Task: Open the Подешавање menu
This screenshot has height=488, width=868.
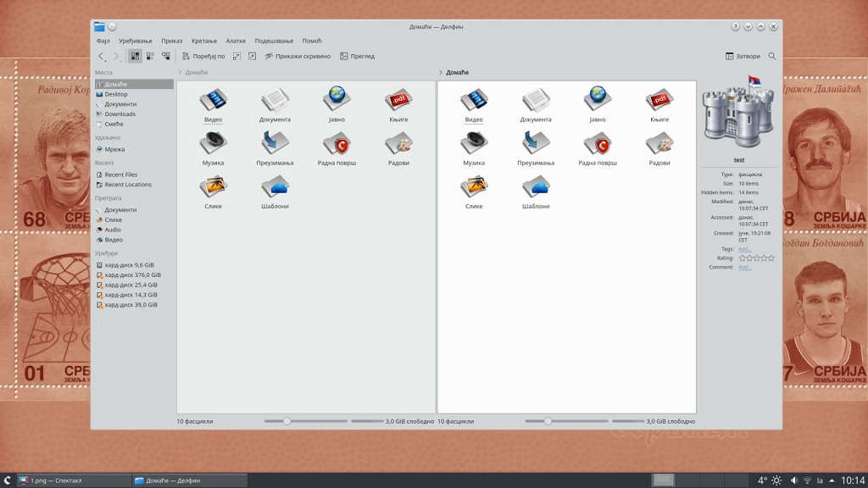Action: (274, 41)
